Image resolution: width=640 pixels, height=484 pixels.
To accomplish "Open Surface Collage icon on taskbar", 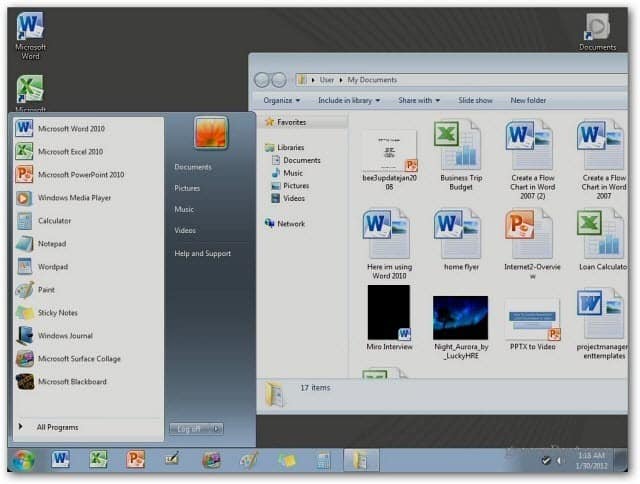I will (211, 460).
